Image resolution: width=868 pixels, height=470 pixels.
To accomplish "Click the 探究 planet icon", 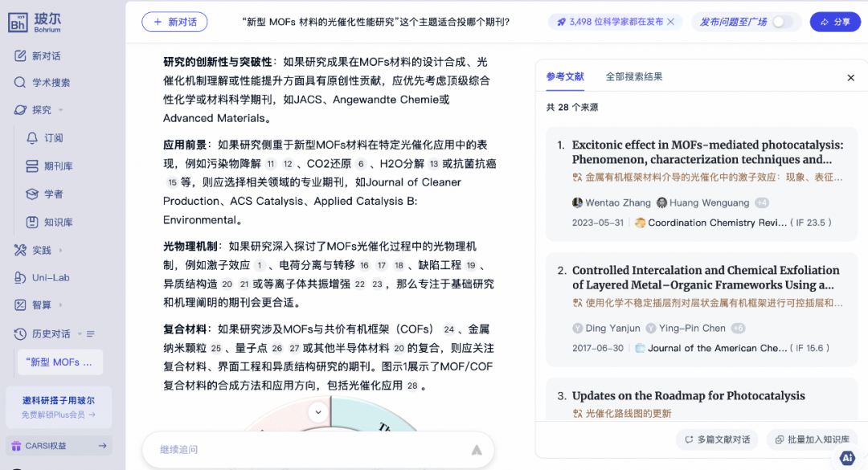I will tap(20, 109).
